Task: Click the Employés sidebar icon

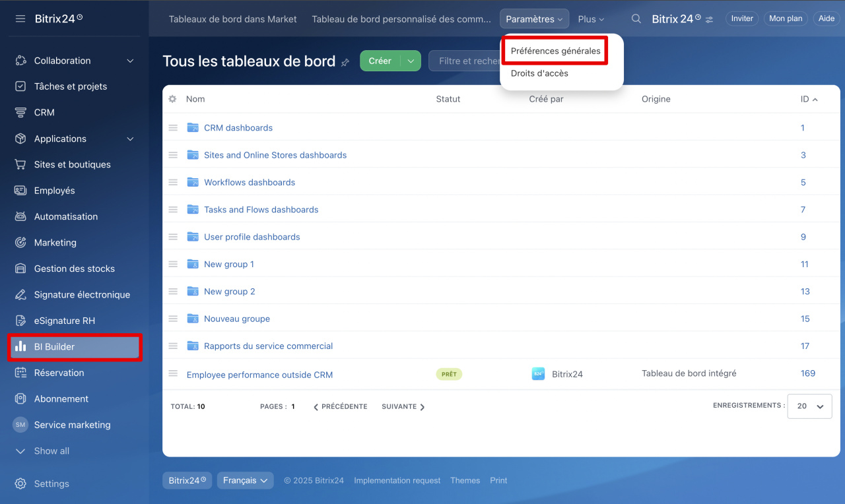Action: [20, 191]
